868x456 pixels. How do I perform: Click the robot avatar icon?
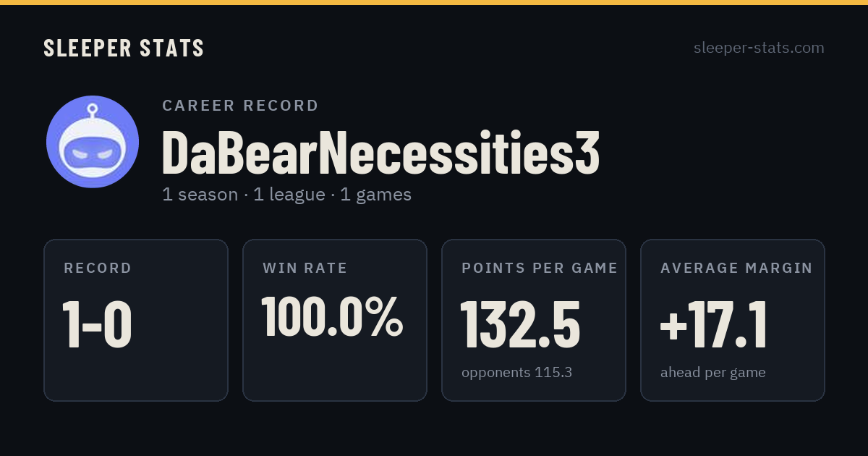[x=93, y=142]
